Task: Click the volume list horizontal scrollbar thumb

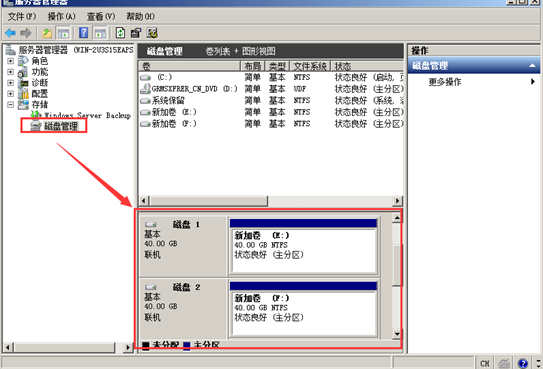Action: [209, 201]
